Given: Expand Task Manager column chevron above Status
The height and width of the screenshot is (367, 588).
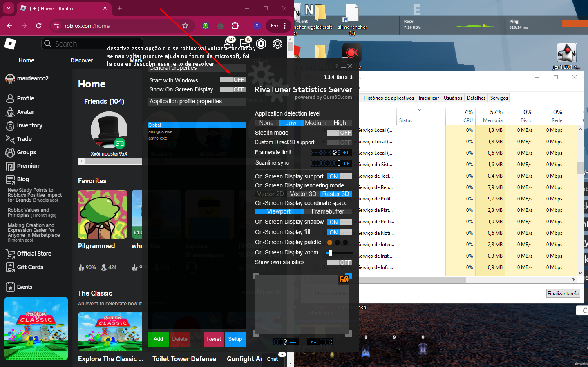Looking at the screenshot, I should click(420, 110).
